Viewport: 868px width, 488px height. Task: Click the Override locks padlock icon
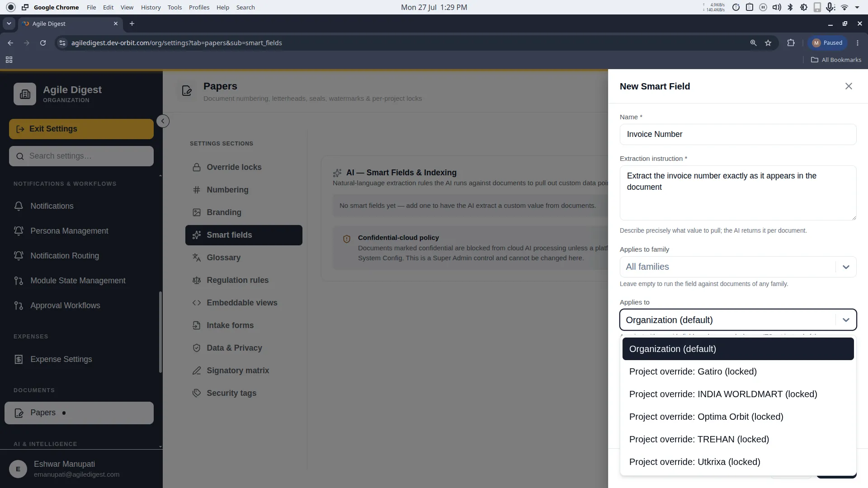tap(197, 167)
